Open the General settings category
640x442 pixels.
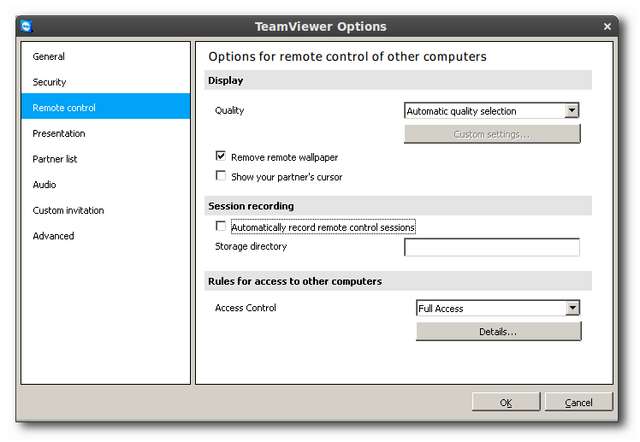49,57
